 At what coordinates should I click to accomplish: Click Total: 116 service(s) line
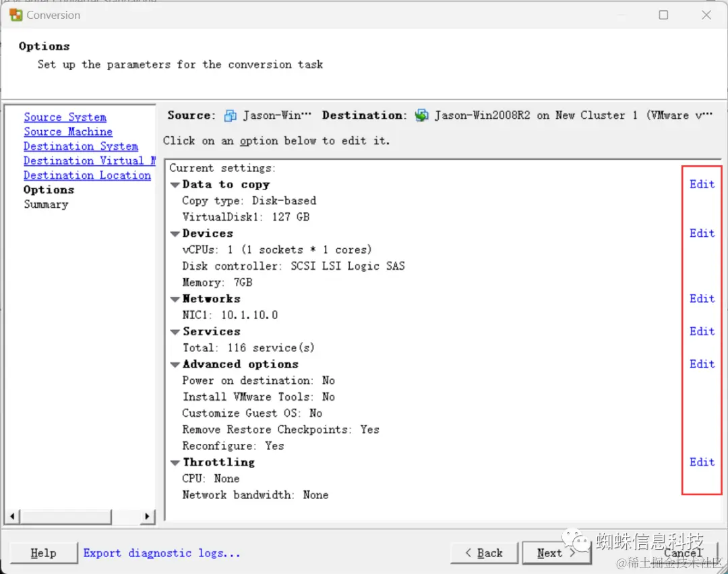pyautogui.click(x=248, y=348)
